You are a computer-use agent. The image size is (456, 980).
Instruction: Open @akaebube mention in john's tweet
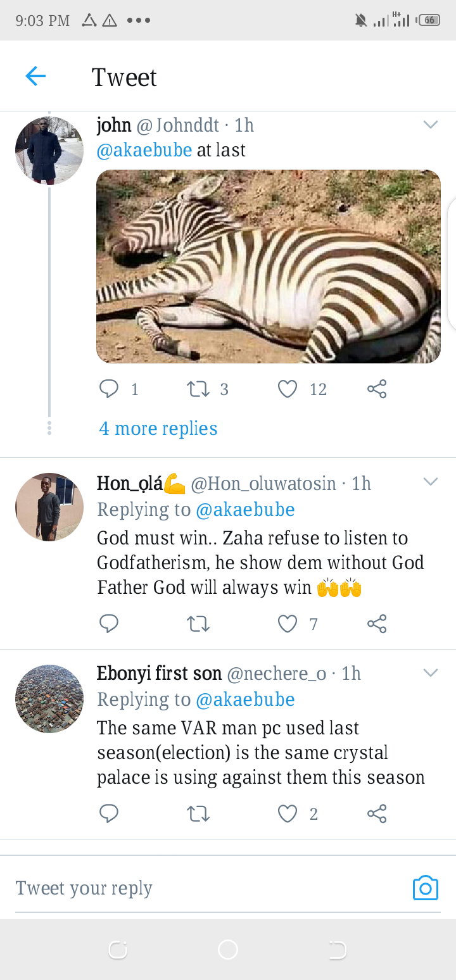click(144, 150)
